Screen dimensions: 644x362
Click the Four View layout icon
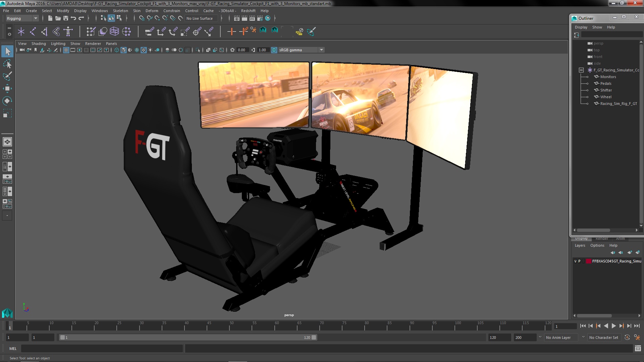(x=7, y=154)
